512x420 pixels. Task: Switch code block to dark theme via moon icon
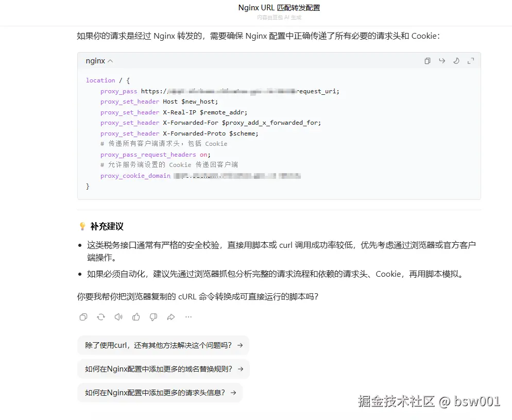tap(456, 61)
